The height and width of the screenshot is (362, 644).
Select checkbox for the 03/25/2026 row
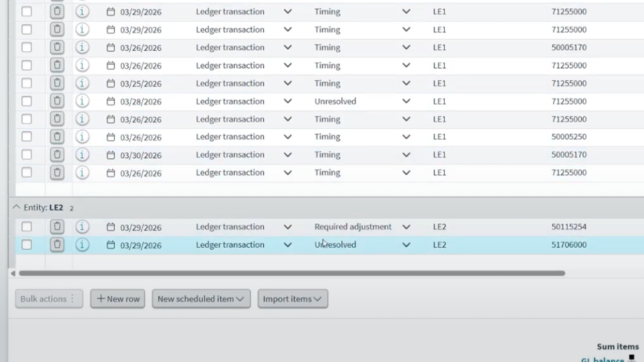27,83
